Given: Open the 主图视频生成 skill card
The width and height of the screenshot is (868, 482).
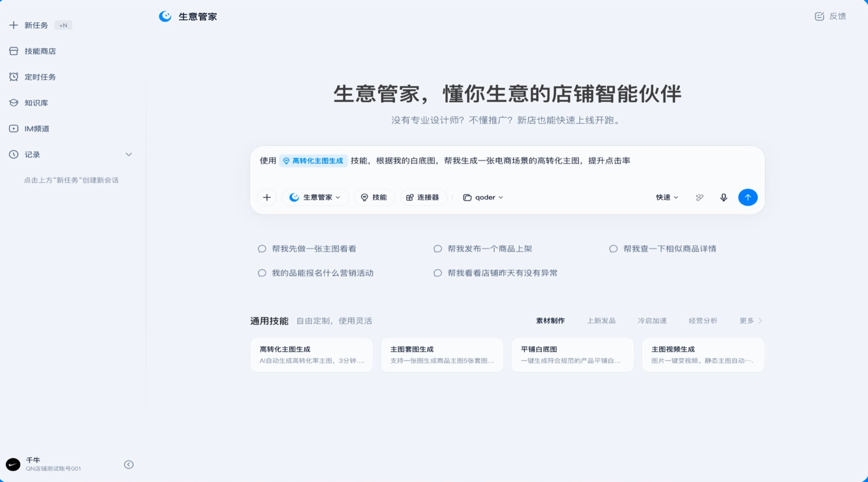Looking at the screenshot, I should [703, 355].
